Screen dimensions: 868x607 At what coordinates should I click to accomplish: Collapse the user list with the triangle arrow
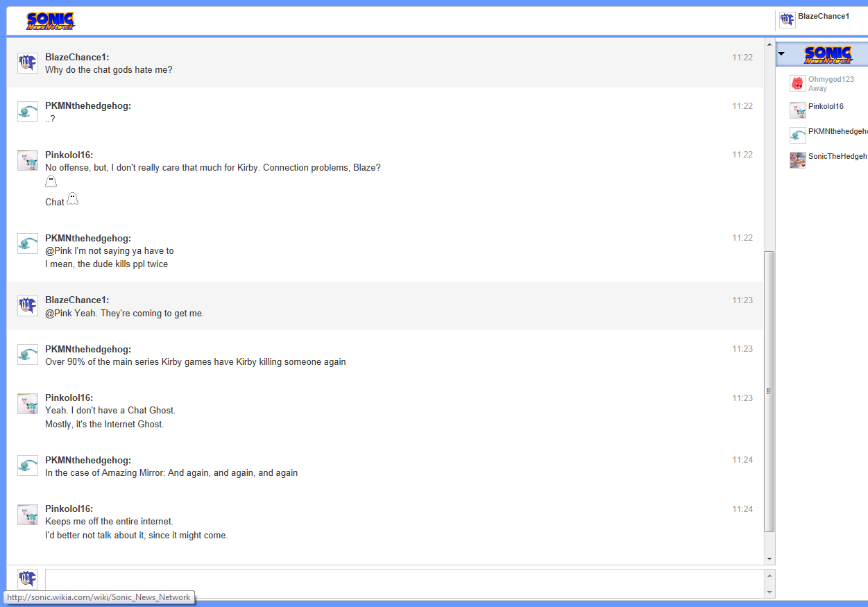tap(781, 53)
